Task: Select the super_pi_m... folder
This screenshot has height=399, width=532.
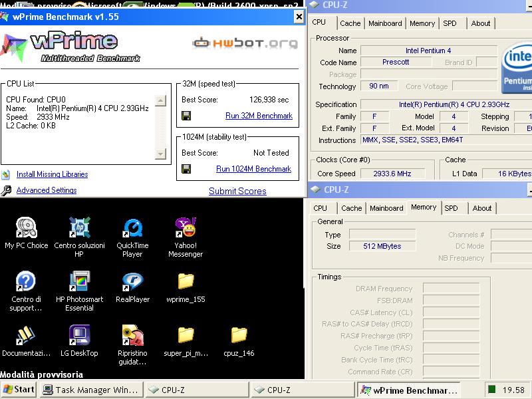Action: pyautogui.click(x=186, y=341)
